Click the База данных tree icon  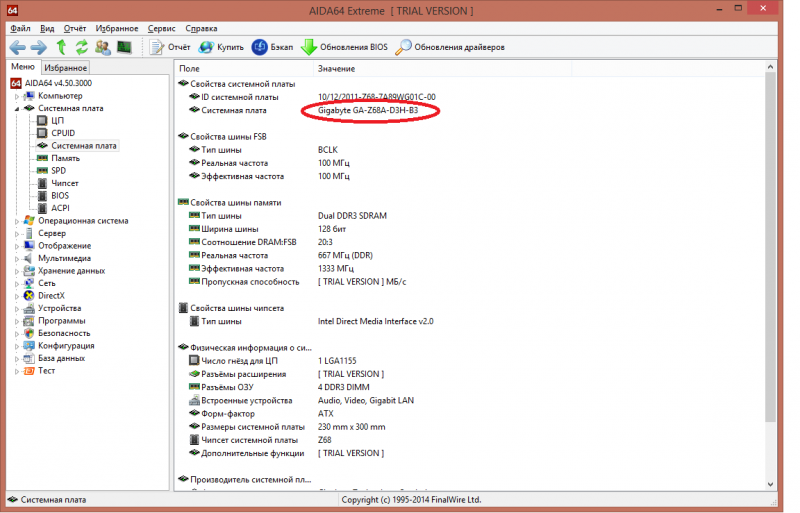tap(29, 358)
